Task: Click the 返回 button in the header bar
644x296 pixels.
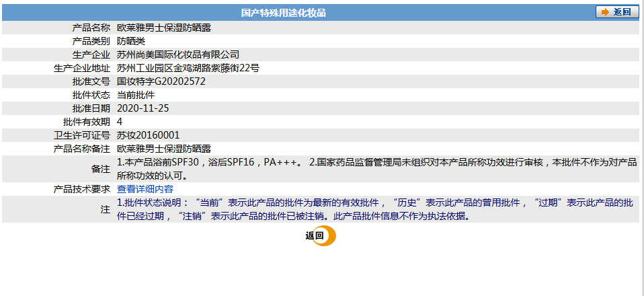Action: pyautogui.click(x=617, y=12)
